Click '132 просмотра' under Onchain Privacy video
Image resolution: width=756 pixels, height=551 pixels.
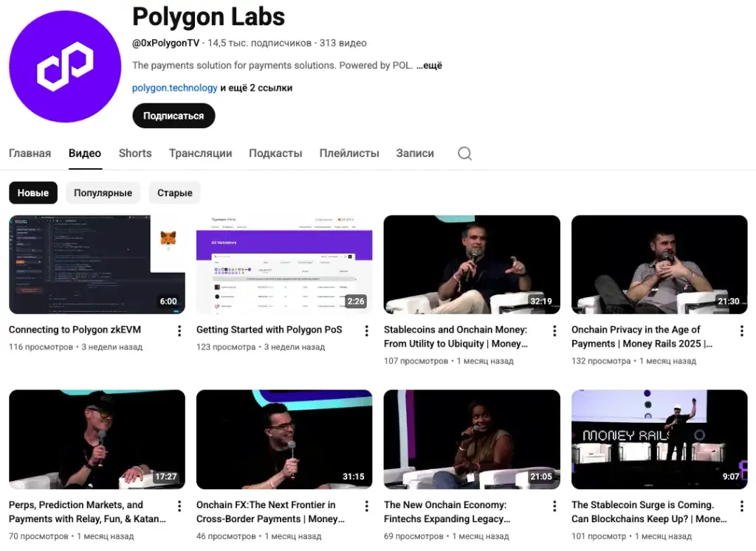click(601, 361)
